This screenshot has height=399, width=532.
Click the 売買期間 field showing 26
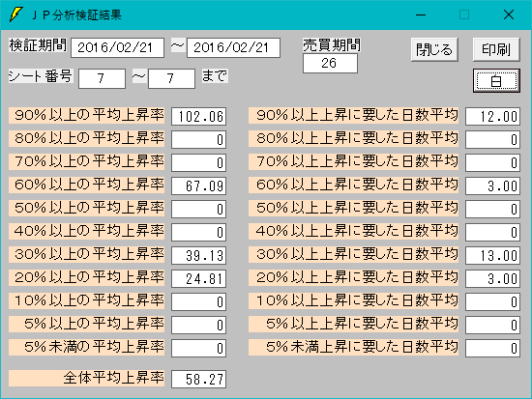[x=330, y=64]
